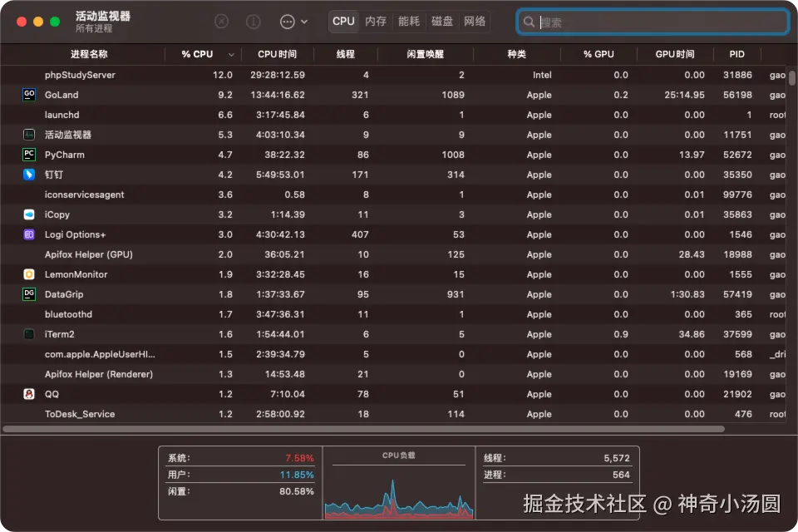This screenshot has width=798, height=532.
Task: Click the green zoom window button
Action: (55, 22)
